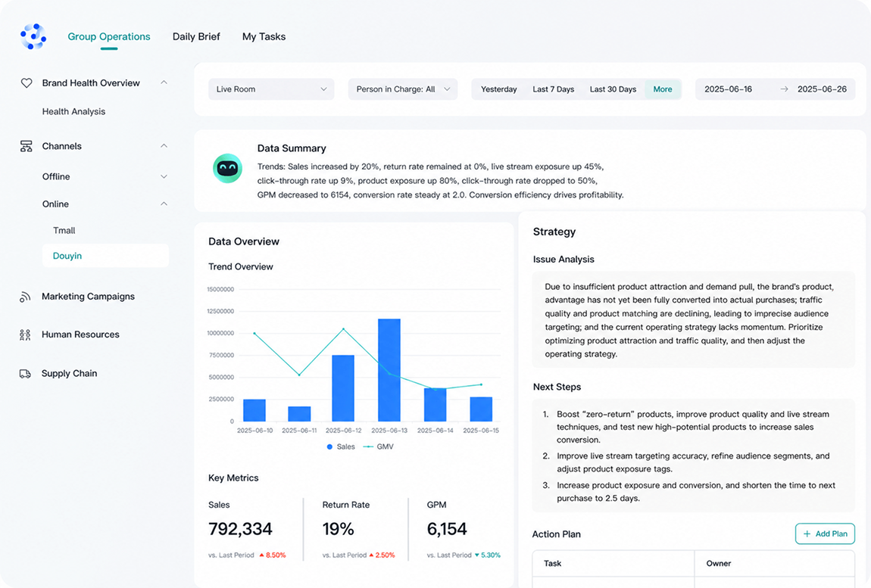Toggle the Sales series in chart legend
871x588 pixels.
point(341,446)
